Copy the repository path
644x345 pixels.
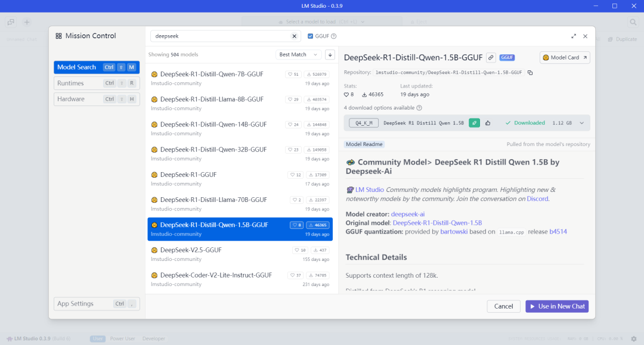530,73
